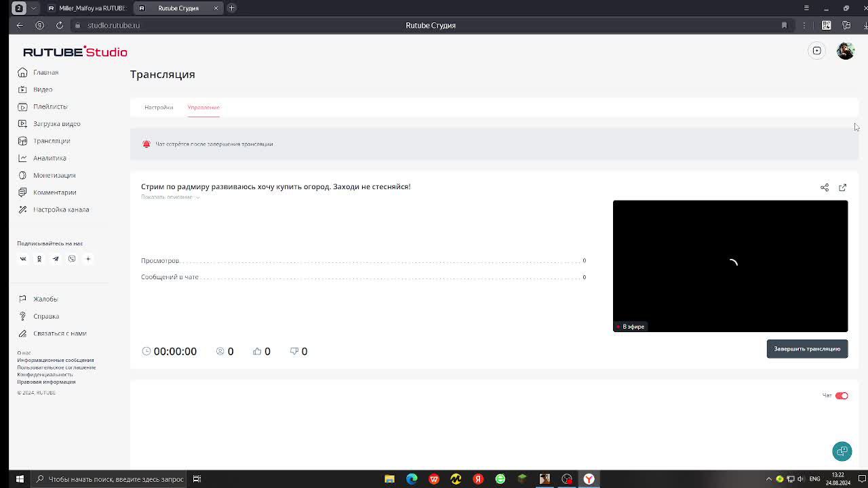
Task: Reload the page
Action: point(60,25)
